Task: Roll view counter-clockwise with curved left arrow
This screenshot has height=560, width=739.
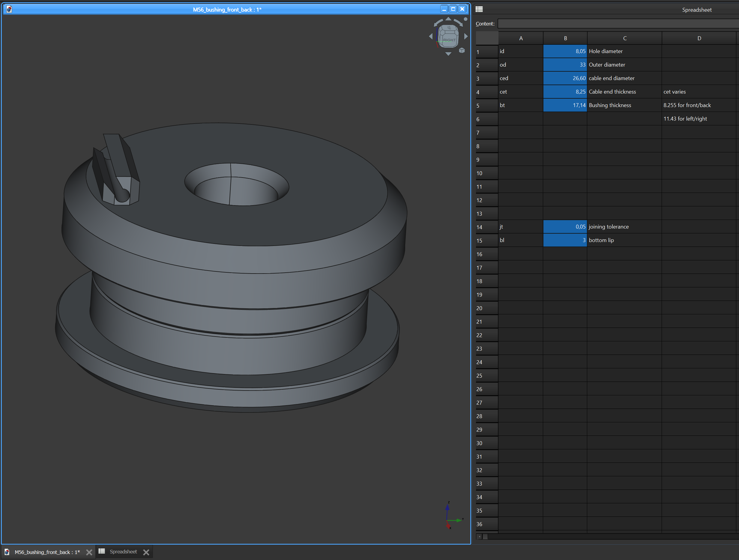Action: (438, 23)
